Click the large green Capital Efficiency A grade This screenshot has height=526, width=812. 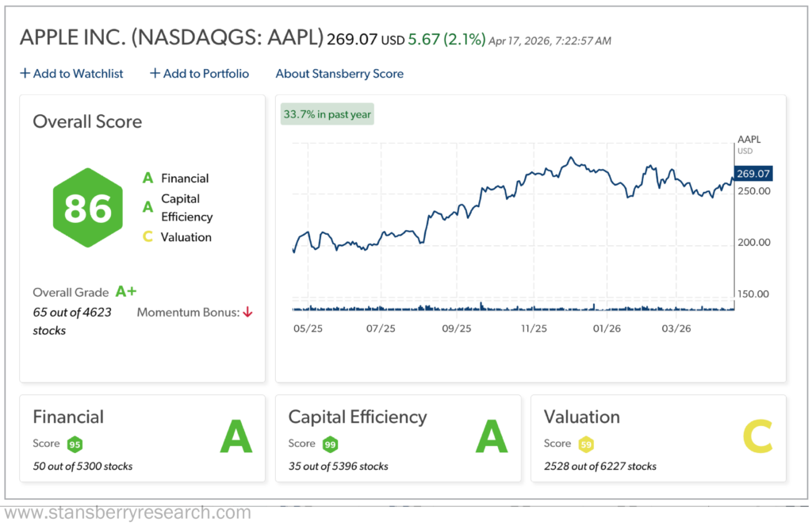[x=492, y=438]
